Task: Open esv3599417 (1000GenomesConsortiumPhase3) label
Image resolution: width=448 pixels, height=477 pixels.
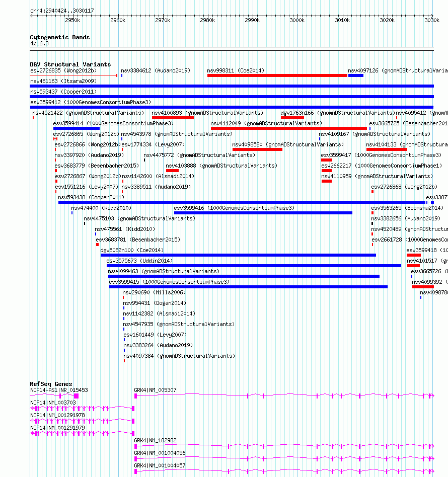Action: pos(381,155)
